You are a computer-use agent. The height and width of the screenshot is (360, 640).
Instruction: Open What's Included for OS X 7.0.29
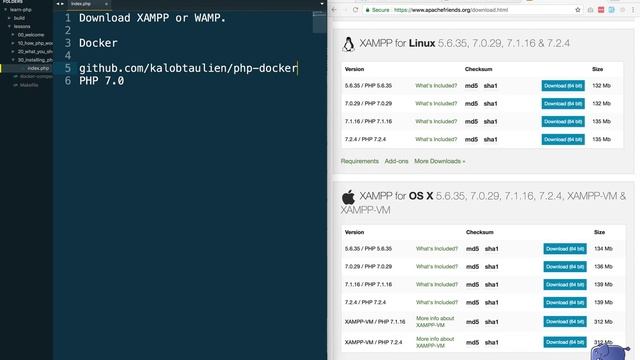(437, 267)
